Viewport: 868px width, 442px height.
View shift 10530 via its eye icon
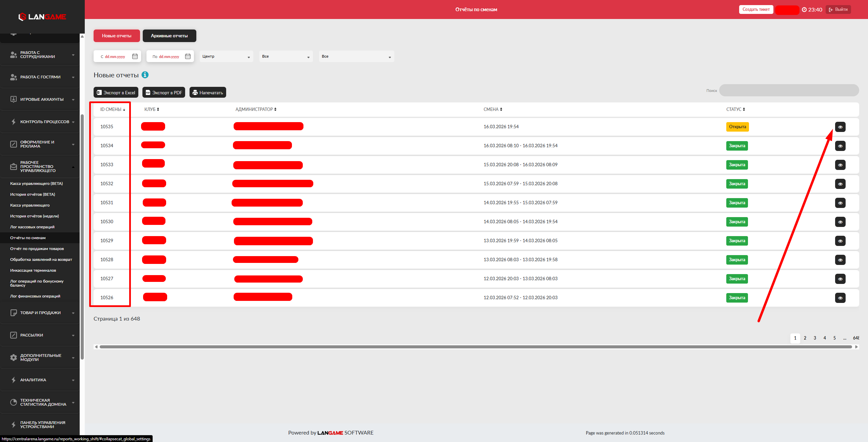click(x=840, y=222)
